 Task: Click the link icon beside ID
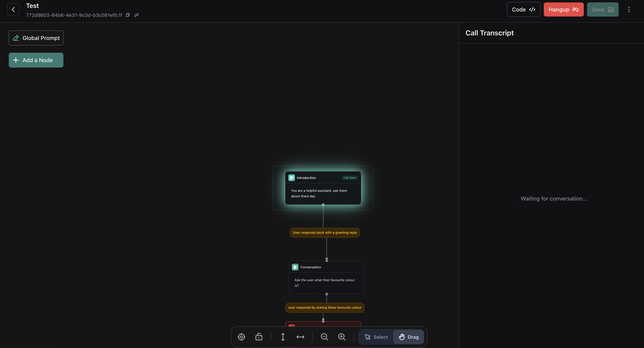(x=136, y=15)
